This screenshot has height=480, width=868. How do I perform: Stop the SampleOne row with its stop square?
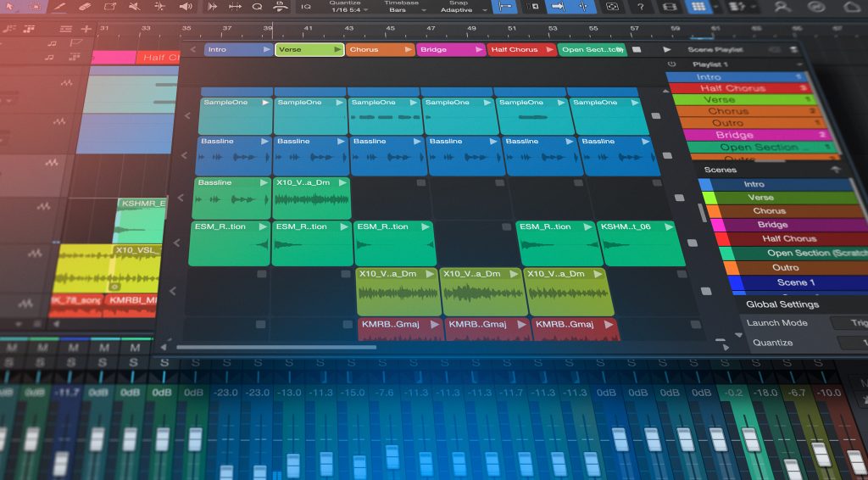(x=655, y=116)
